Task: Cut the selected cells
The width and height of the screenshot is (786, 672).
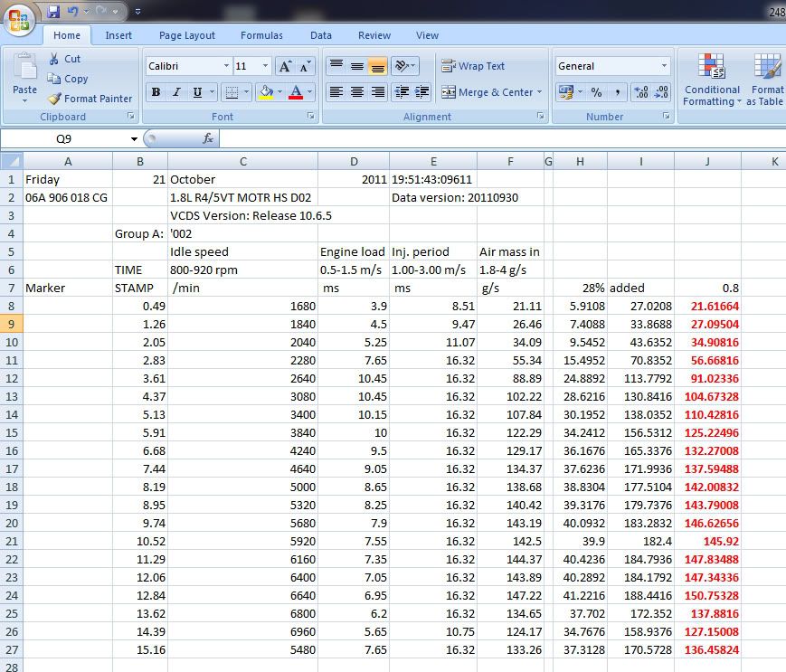Action: (64, 59)
